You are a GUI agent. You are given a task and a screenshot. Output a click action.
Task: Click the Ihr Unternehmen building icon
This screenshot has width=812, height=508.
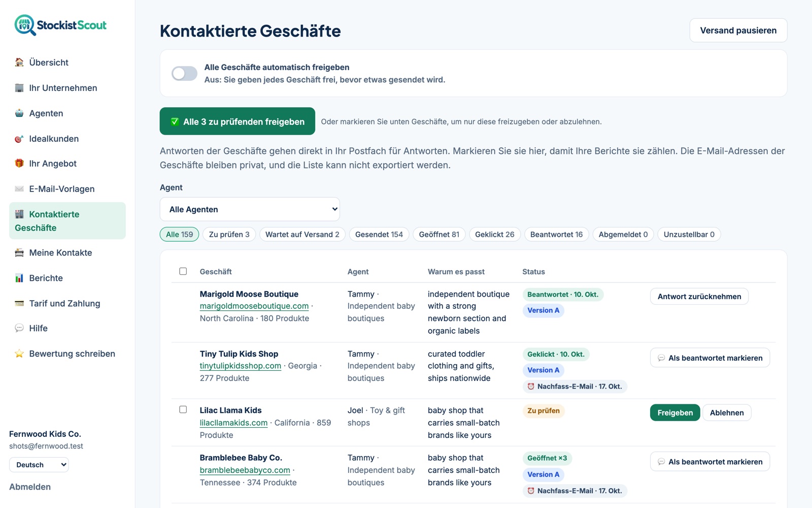pyautogui.click(x=19, y=88)
